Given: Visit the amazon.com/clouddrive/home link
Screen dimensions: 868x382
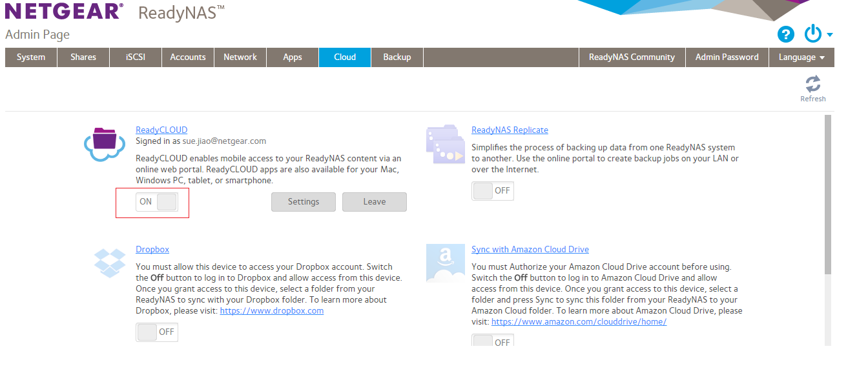Looking at the screenshot, I should pos(579,321).
